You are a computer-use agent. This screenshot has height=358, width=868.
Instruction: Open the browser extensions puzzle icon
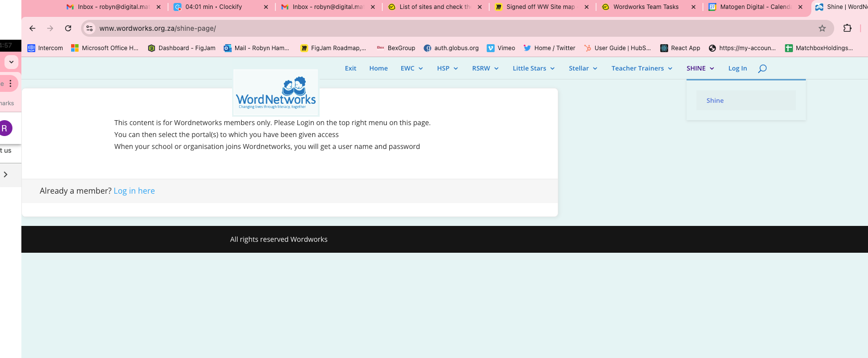(x=848, y=28)
